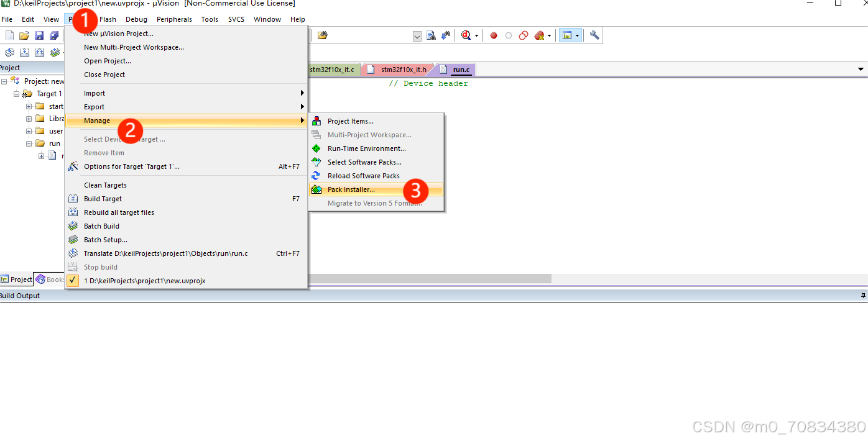Viewport: 868px width, 441px height.
Task: Click the horizontal scrollbar of the editor
Action: (429, 279)
